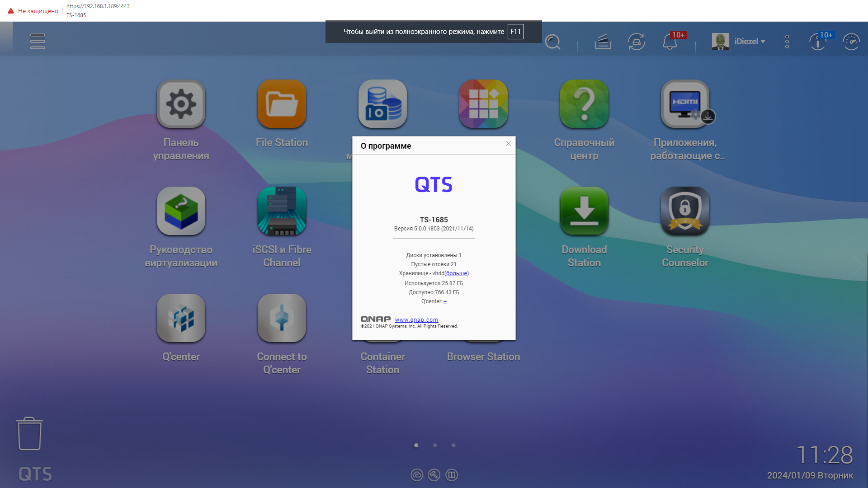Open the iSCSI & Fibre Channel app
This screenshot has height=488, width=868.
(282, 211)
